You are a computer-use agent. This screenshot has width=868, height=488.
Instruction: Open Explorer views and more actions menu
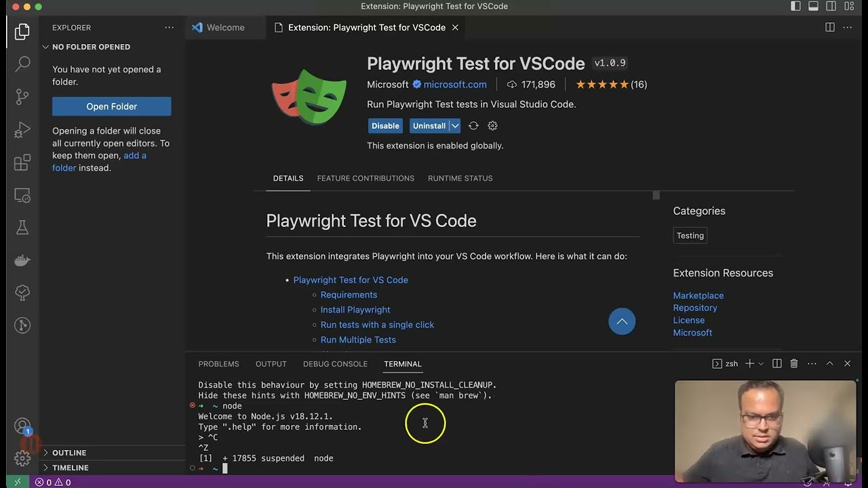click(x=169, y=28)
